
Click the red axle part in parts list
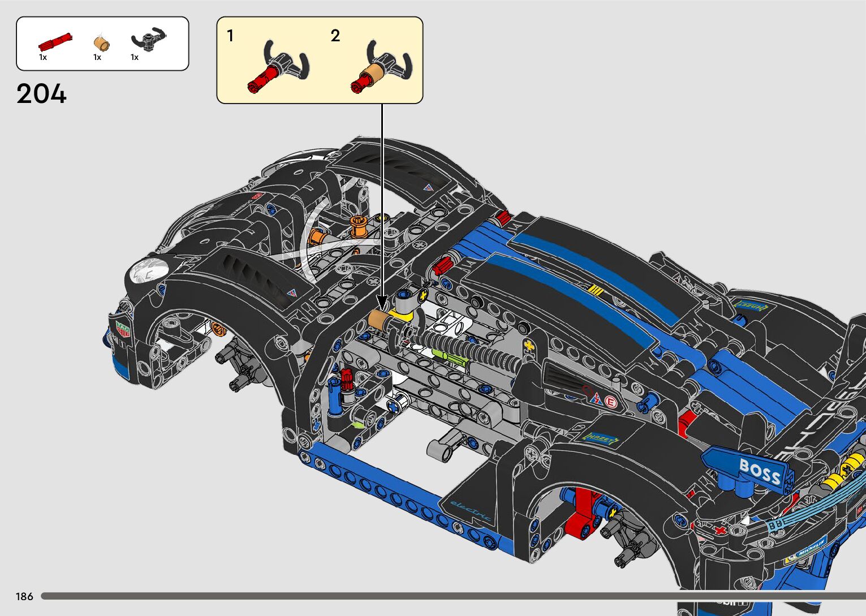click(x=55, y=42)
